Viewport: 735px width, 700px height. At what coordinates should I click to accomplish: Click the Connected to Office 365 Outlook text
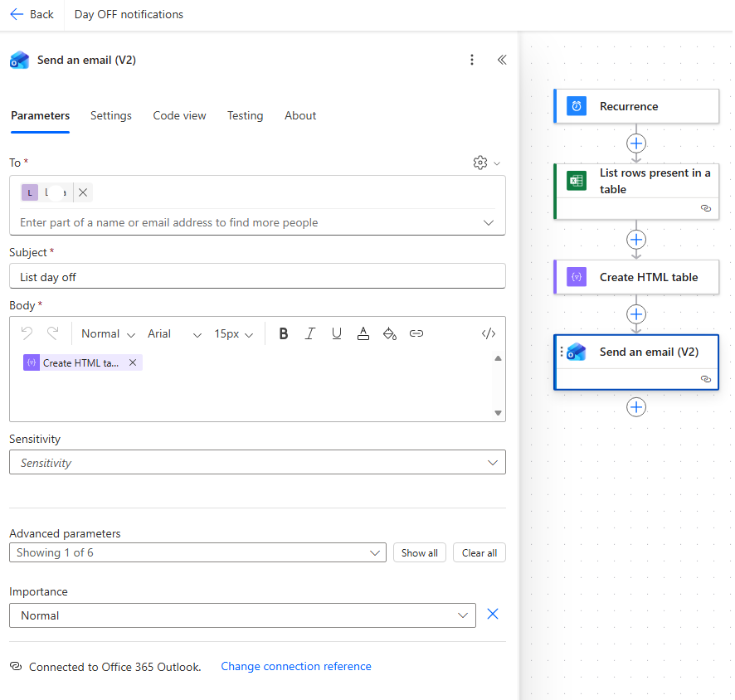[114, 667]
